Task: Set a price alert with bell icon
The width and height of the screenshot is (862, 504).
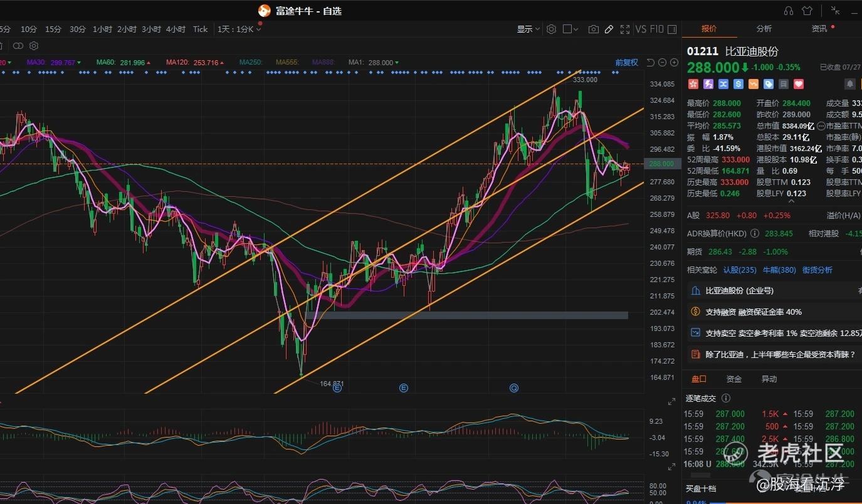Action: (x=850, y=84)
